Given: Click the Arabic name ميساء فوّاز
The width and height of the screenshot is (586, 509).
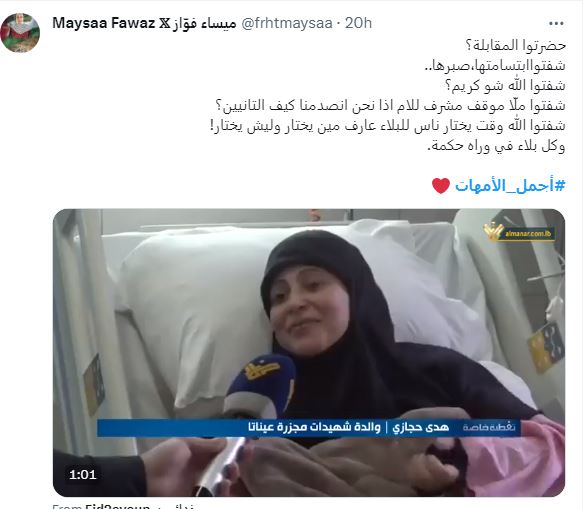Looking at the screenshot, I should [x=205, y=23].
